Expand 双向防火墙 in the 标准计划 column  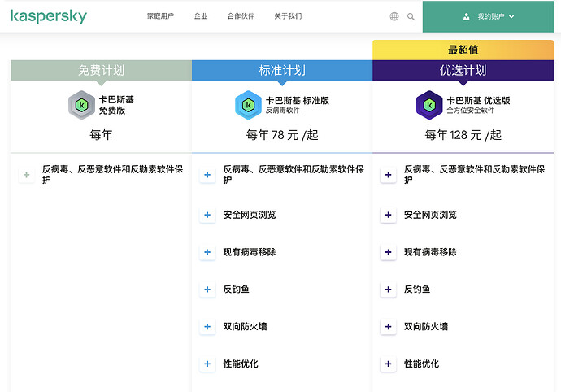(x=207, y=326)
